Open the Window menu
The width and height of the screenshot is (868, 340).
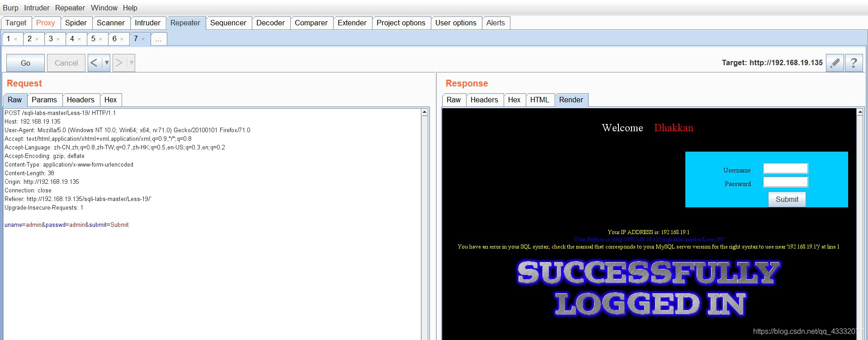coord(104,8)
